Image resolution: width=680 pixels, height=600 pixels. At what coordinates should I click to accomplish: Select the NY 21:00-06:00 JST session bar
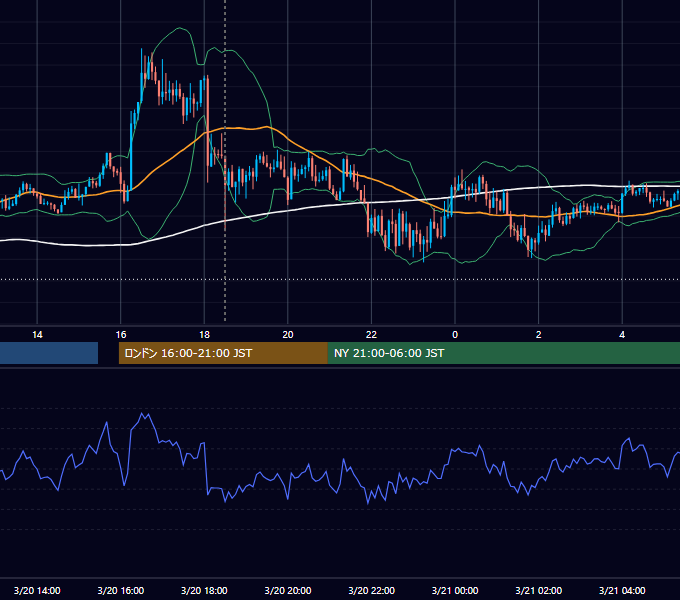coord(503,353)
